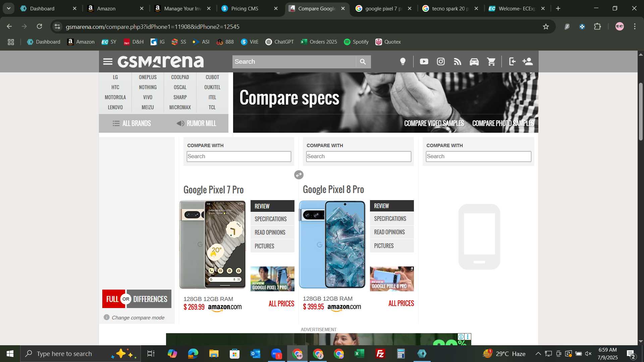This screenshot has height=362, width=644.
Task: Click the ALL BRANDS button
Action: (x=131, y=123)
